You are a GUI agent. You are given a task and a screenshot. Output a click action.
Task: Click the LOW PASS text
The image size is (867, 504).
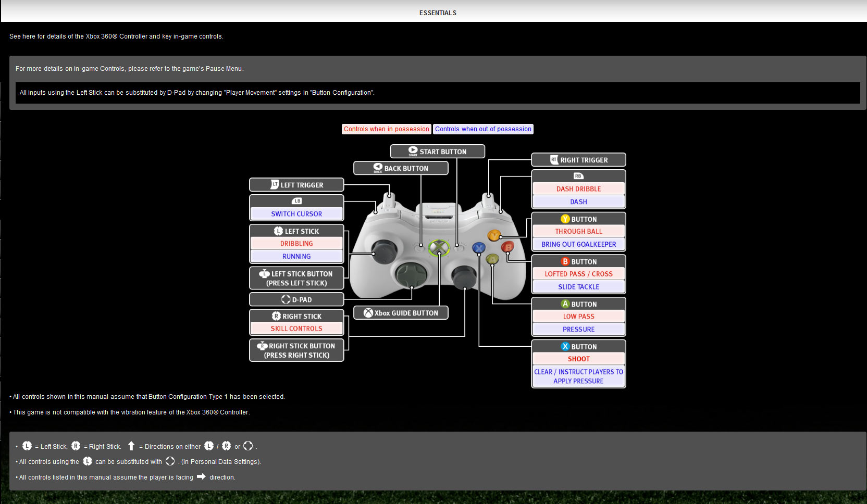(578, 317)
